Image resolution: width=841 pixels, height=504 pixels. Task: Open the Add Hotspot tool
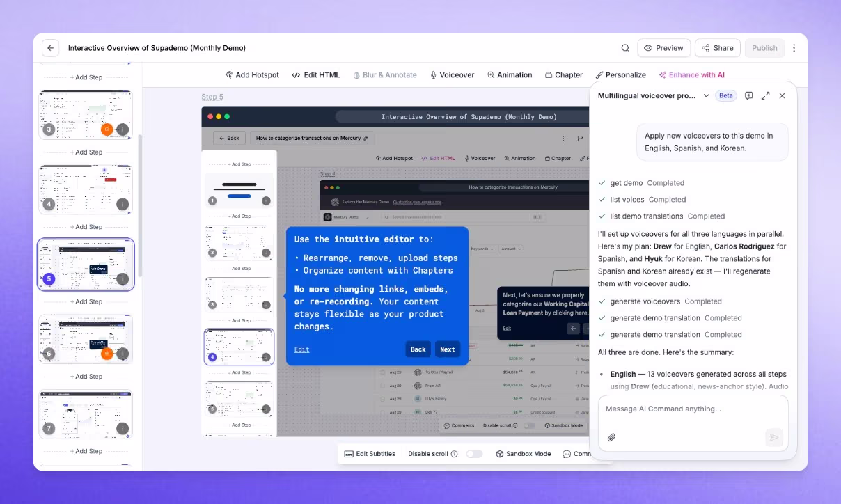[252, 75]
